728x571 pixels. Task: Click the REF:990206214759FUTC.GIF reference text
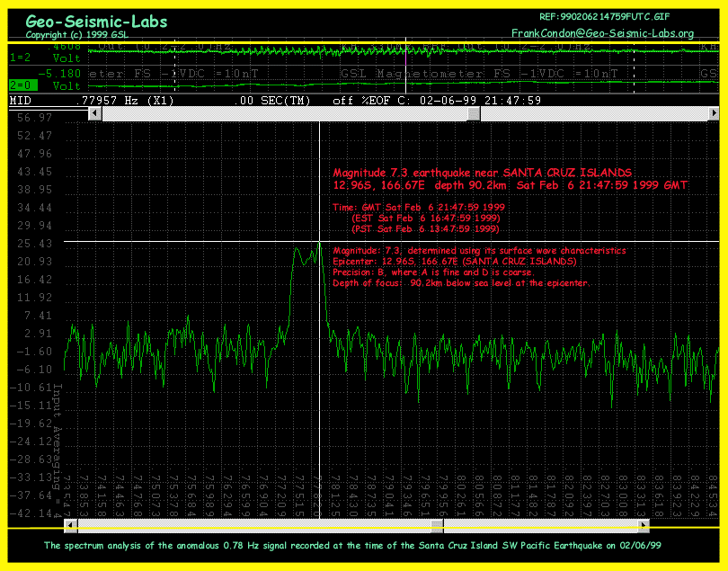(605, 17)
